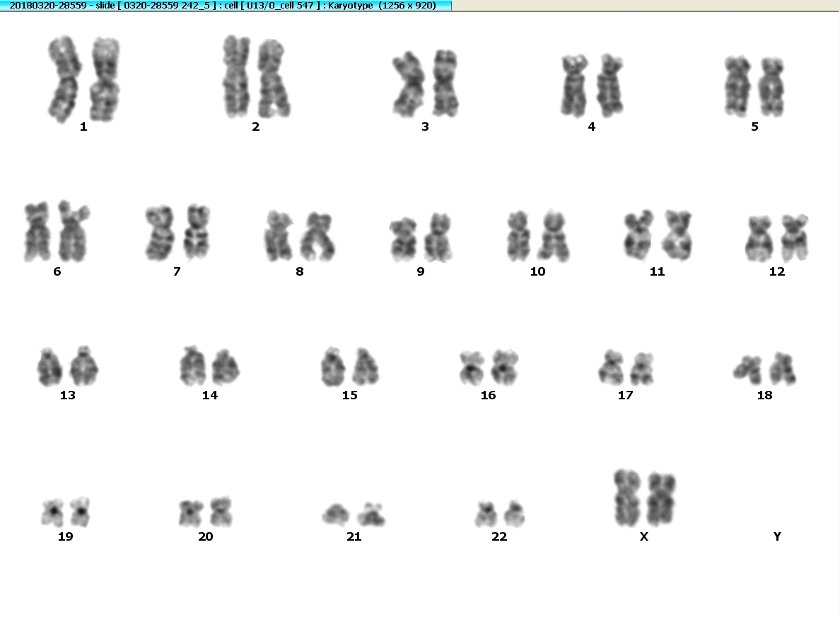840x617 pixels.
Task: Click the label '15' in third row
Action: pos(350,395)
